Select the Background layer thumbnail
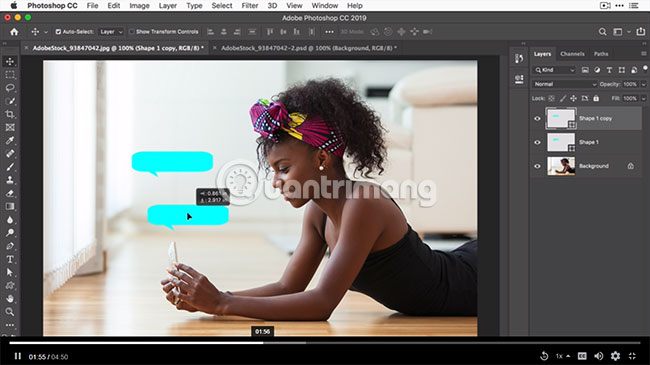This screenshot has width=650, height=365. tap(561, 166)
